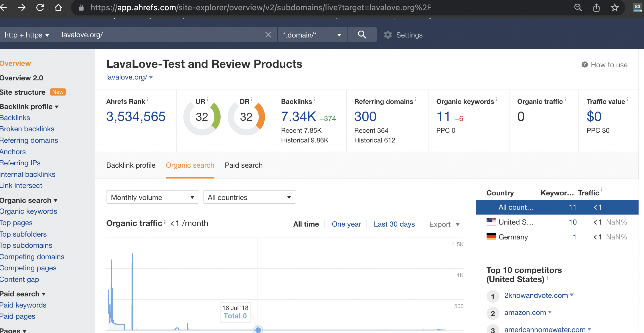The height and width of the screenshot is (333, 644).
Task: Open the Referring IPs sidebar link
Action: [20, 163]
